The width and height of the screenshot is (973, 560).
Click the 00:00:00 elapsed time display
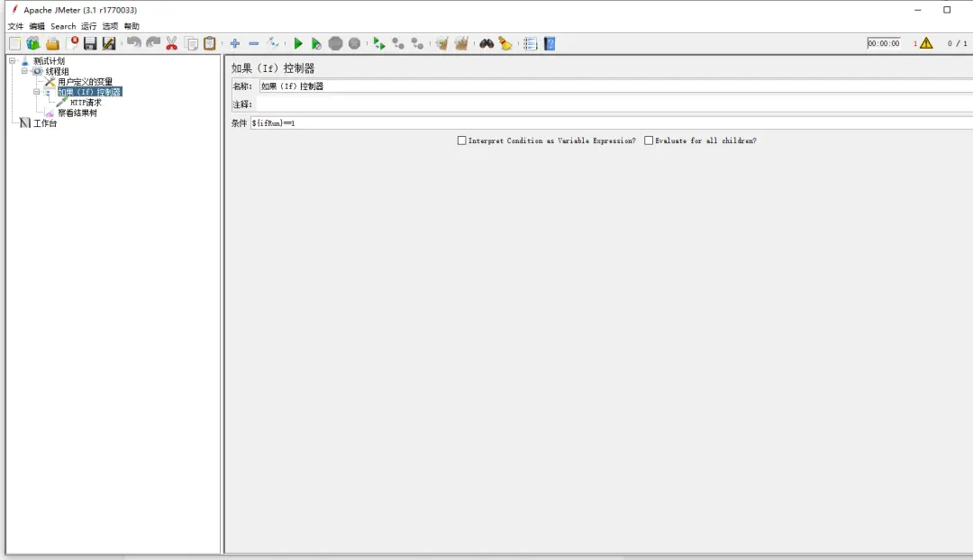(x=884, y=43)
